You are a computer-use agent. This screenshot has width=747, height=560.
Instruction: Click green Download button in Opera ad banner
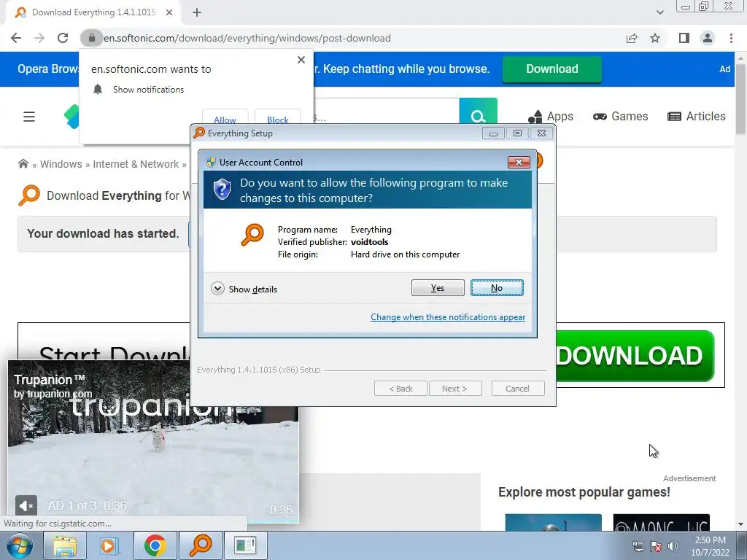point(551,69)
